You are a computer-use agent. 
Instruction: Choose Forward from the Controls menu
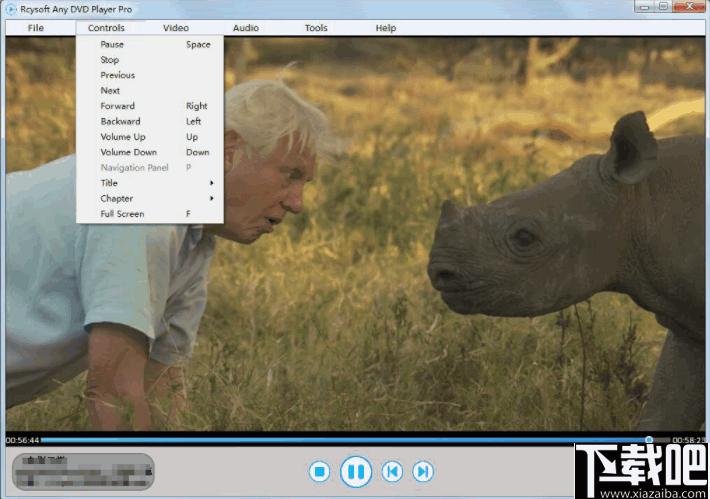tap(150, 106)
